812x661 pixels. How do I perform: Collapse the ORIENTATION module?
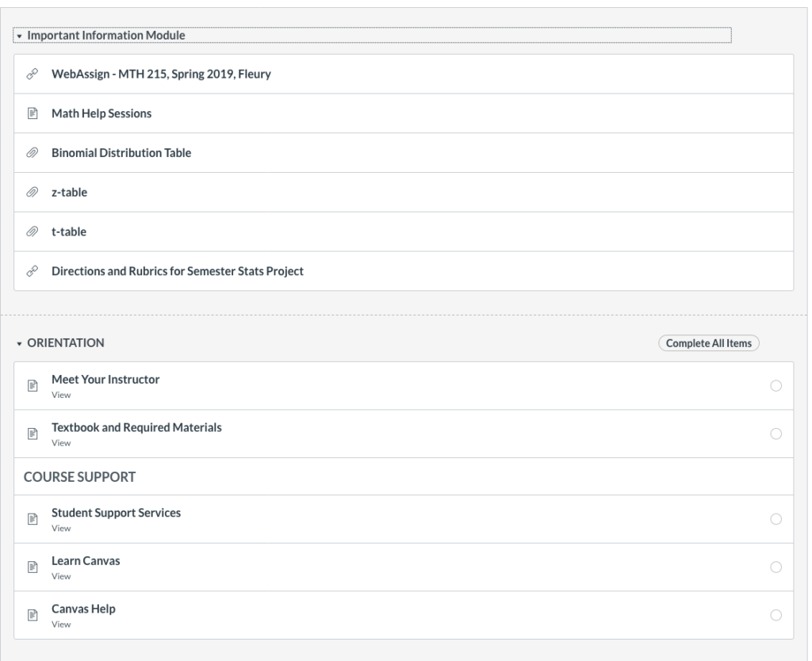(19, 343)
